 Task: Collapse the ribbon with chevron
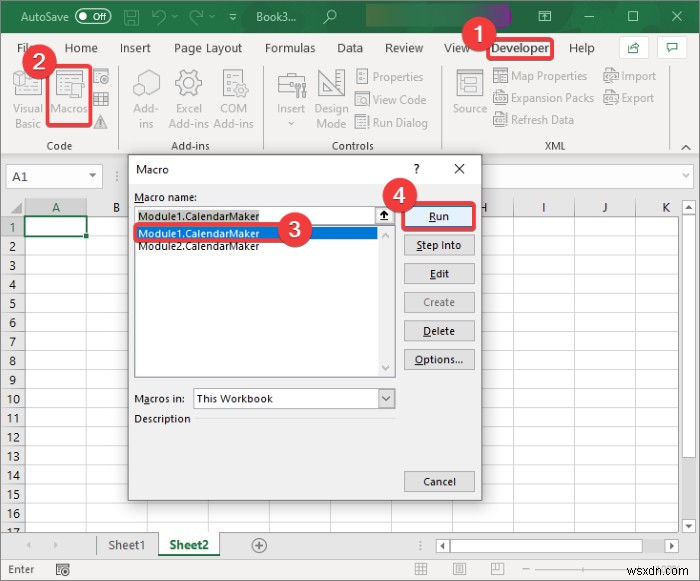pos(686,147)
